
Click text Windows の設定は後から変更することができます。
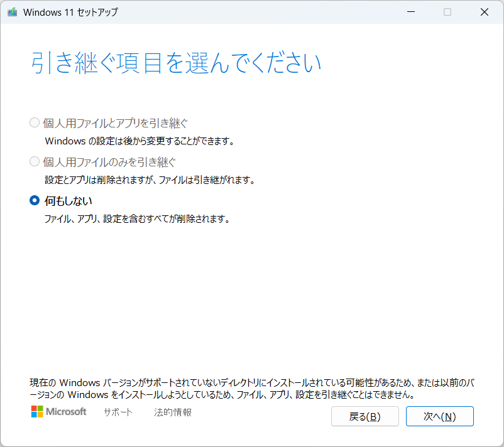click(140, 141)
